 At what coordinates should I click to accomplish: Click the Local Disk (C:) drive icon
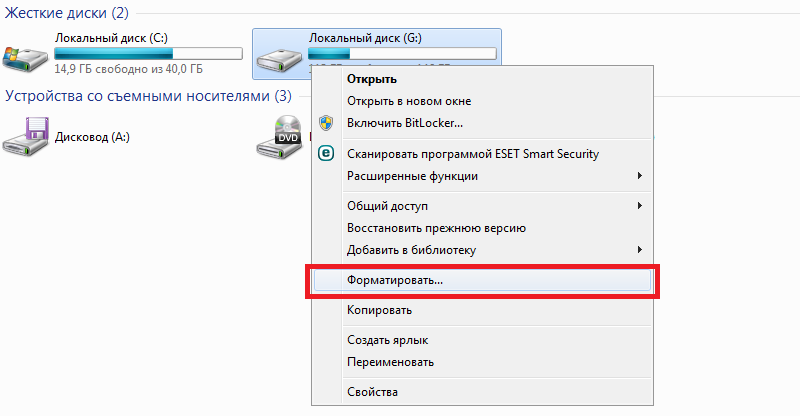click(x=25, y=58)
